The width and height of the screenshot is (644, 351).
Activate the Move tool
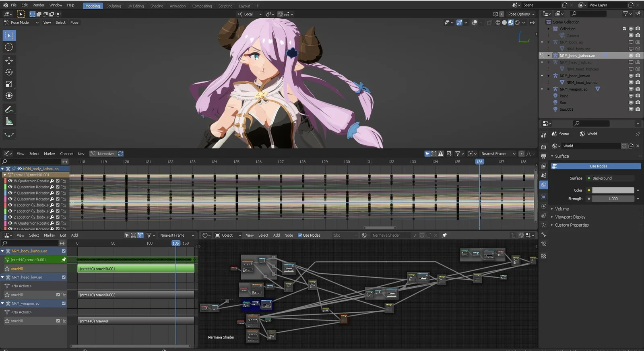tap(9, 60)
